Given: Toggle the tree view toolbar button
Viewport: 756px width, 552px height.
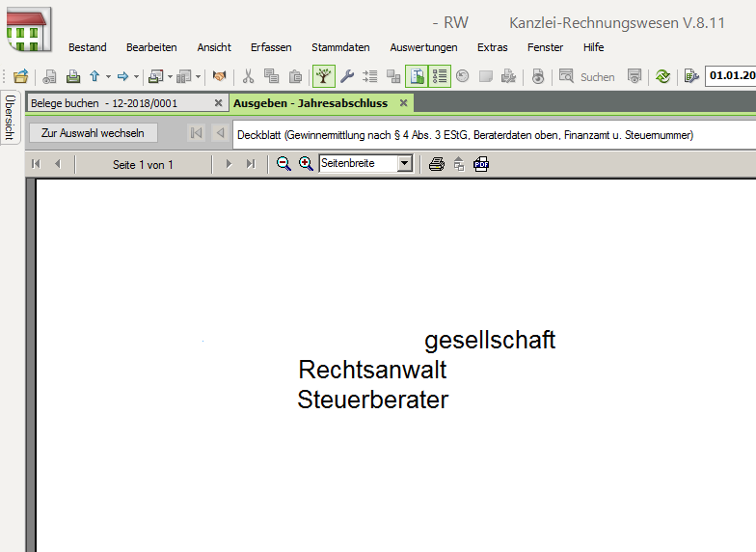Looking at the screenshot, I should [x=324, y=76].
